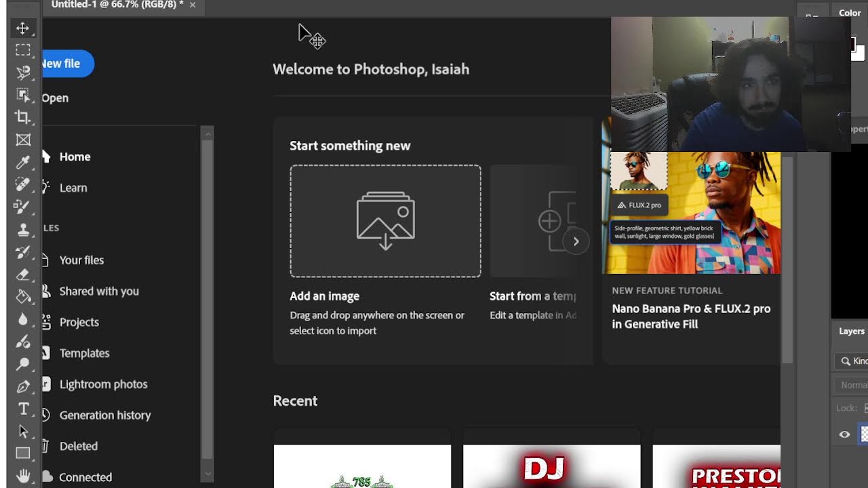Select the Eraser tool
The image size is (868, 488).
coord(23,274)
